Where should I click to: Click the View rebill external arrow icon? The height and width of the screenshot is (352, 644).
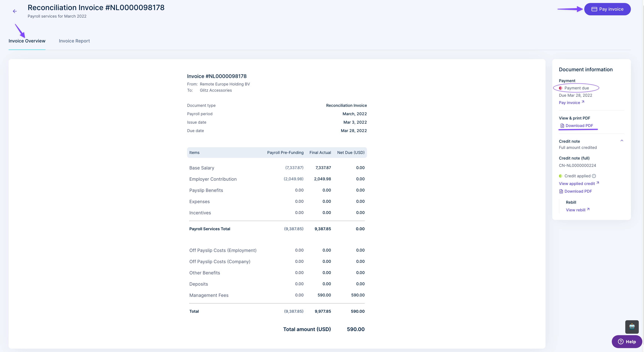(588, 209)
